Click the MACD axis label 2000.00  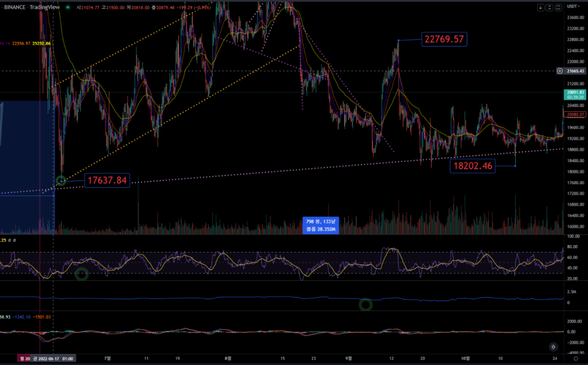pos(574,322)
